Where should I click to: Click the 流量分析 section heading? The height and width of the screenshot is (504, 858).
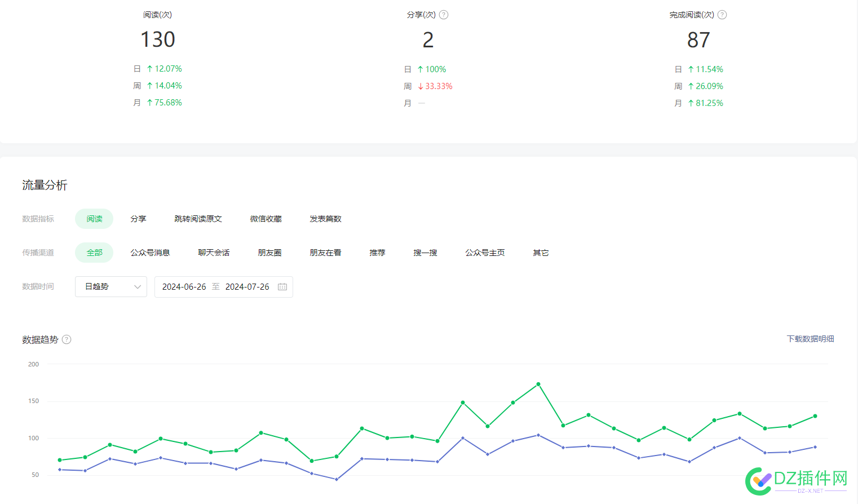point(45,185)
